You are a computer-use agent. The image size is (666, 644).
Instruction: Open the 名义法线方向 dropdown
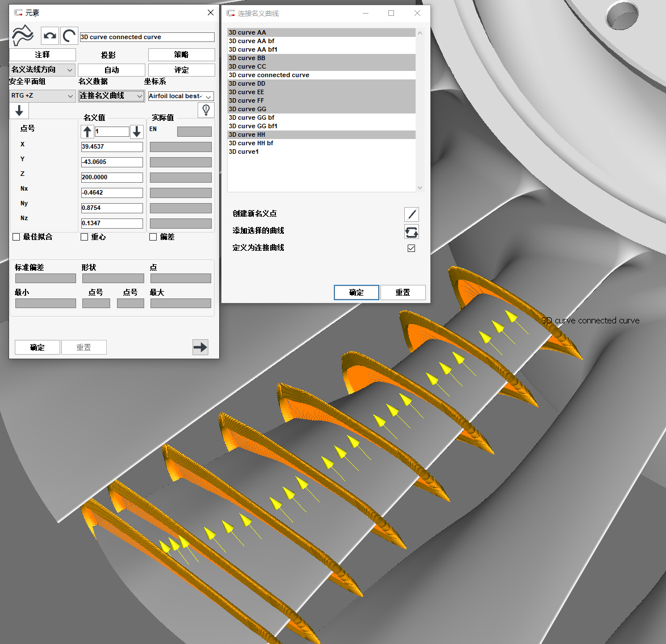pyautogui.click(x=42, y=70)
